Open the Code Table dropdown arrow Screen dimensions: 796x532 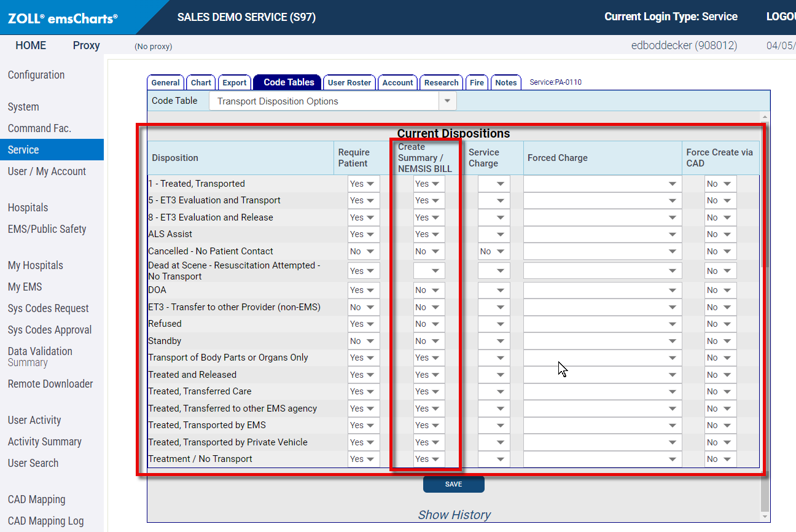447,101
